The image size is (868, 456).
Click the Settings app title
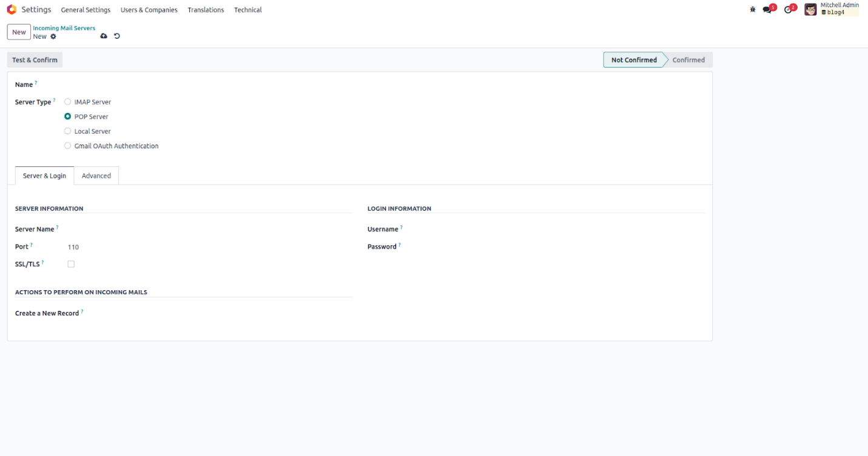pos(36,10)
